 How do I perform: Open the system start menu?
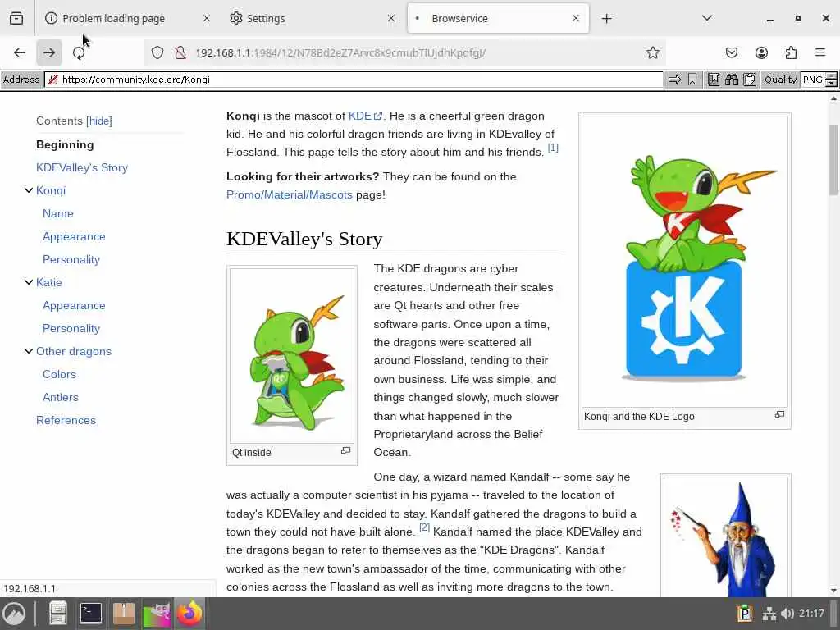(x=15, y=614)
